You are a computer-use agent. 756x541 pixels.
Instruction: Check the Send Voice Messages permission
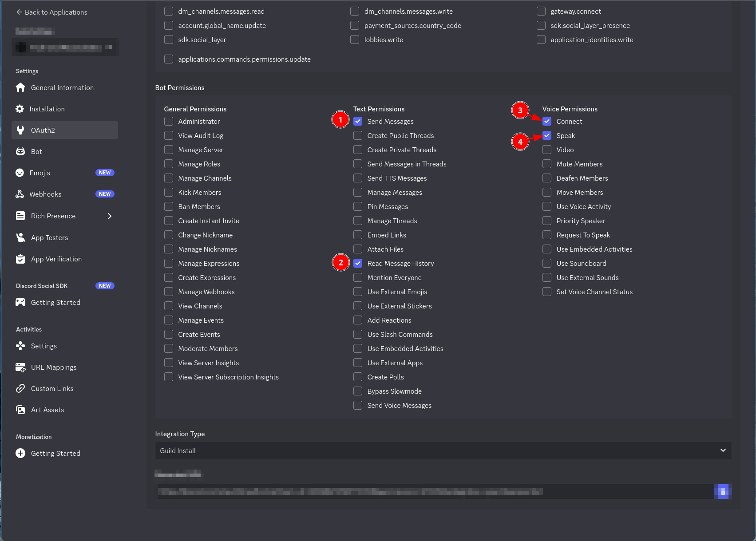coord(358,405)
